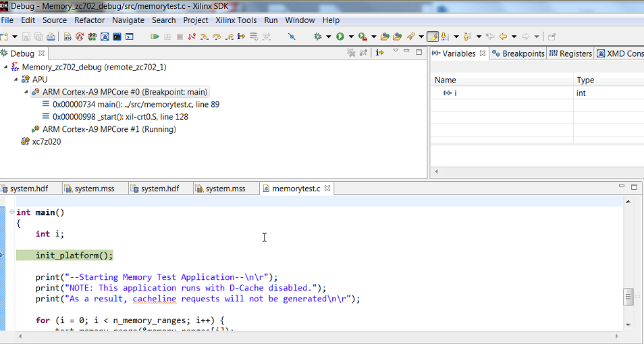Viewport: 644px width, 344px height.
Task: Open the XMD console icon in toolbar
Action: point(105,36)
